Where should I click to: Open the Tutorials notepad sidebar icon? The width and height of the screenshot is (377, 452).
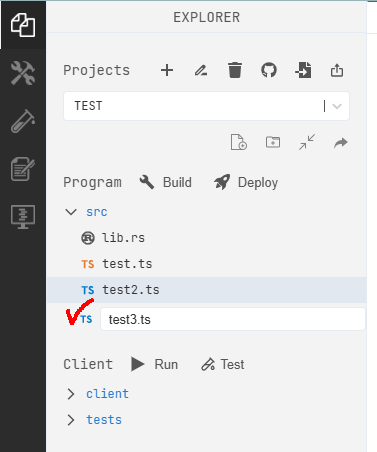23,169
